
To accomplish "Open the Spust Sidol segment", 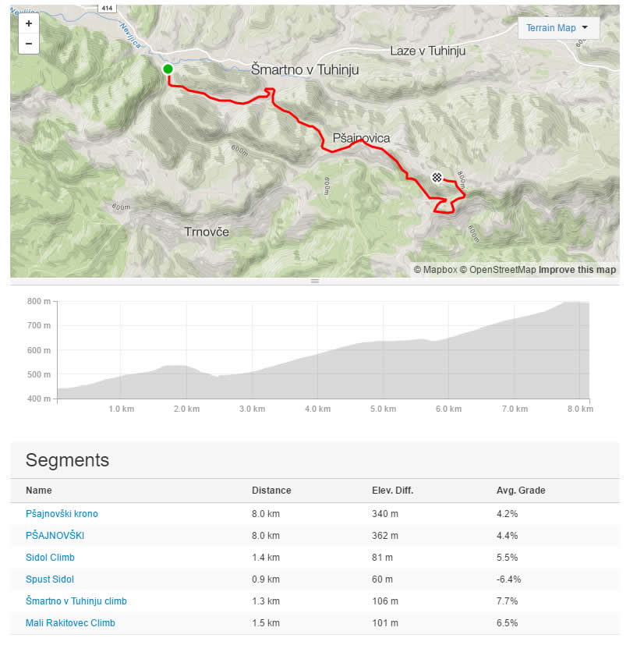I will tap(49, 579).
